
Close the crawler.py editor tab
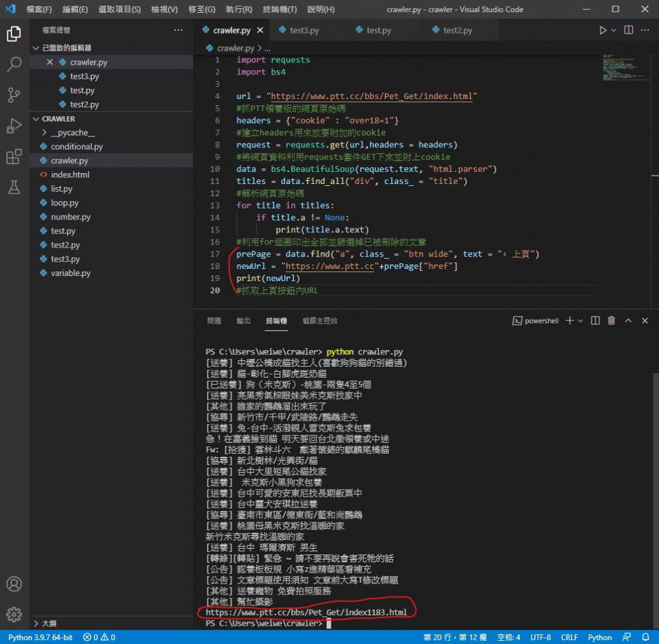[x=260, y=30]
